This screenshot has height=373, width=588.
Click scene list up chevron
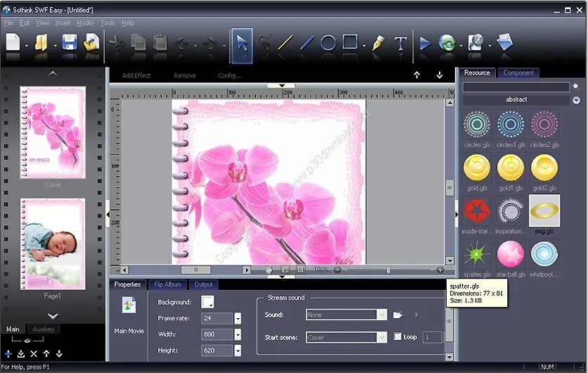point(53,74)
